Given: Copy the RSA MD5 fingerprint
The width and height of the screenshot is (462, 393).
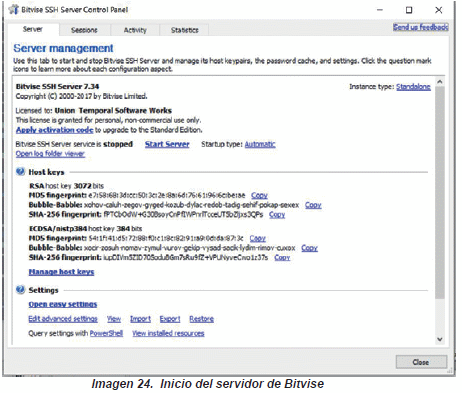Looking at the screenshot, I should click(259, 195).
